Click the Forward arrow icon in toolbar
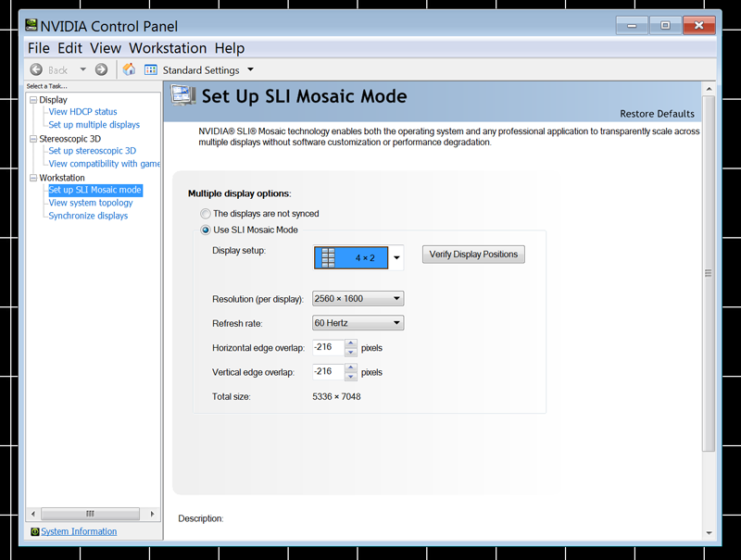Image resolution: width=741 pixels, height=560 pixels. point(101,69)
